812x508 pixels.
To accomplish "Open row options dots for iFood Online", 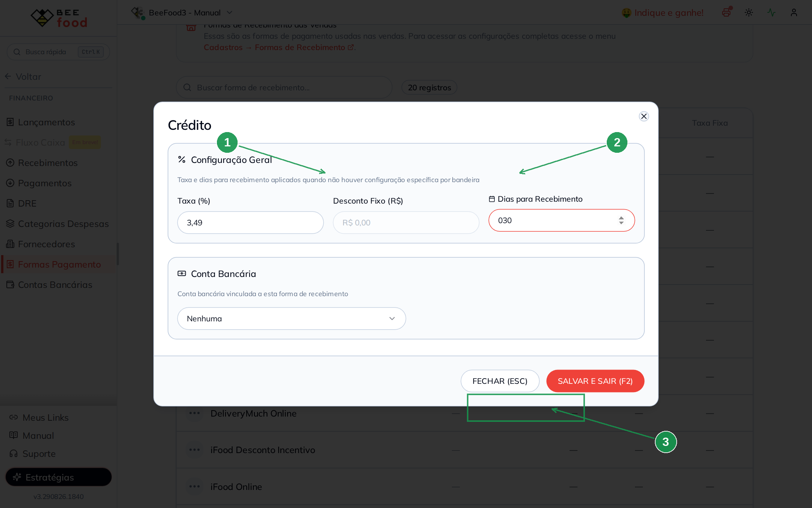I will pyautogui.click(x=194, y=487).
